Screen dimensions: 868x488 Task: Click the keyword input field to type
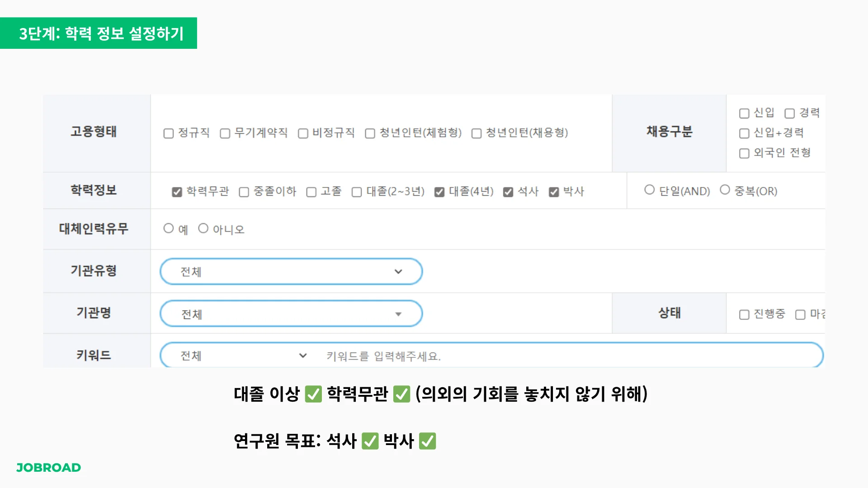click(x=497, y=355)
